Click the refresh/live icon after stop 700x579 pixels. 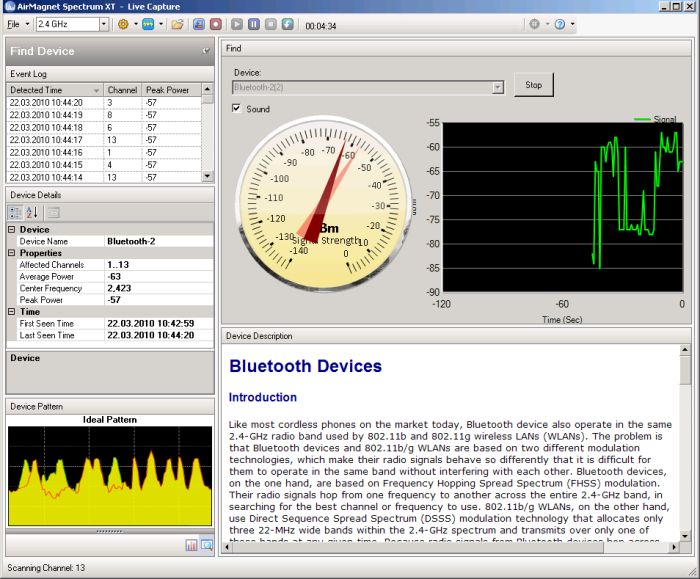tap(288, 24)
